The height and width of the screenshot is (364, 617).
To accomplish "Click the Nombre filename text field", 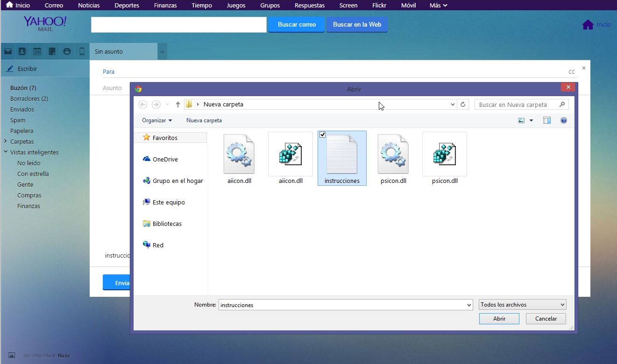I will 342,305.
